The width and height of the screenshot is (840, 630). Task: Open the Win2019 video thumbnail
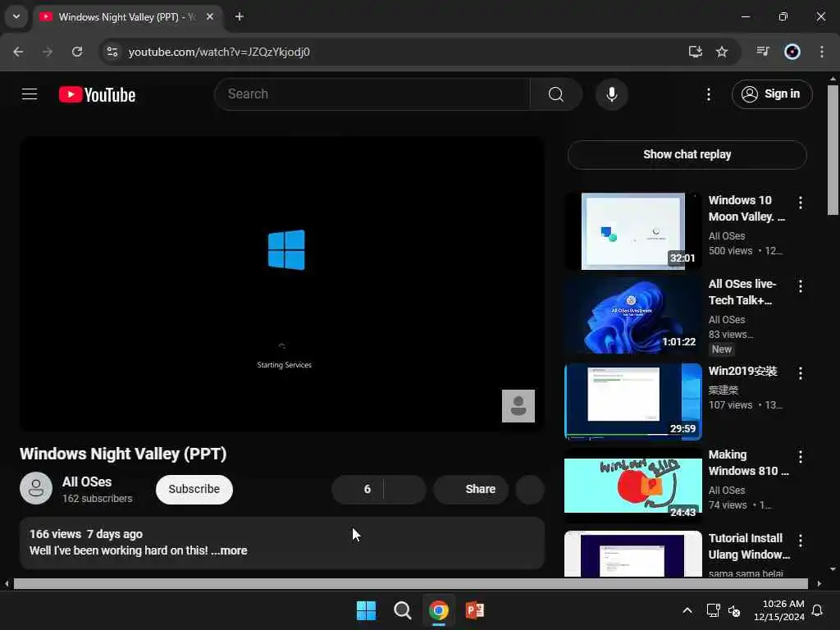coord(632,402)
